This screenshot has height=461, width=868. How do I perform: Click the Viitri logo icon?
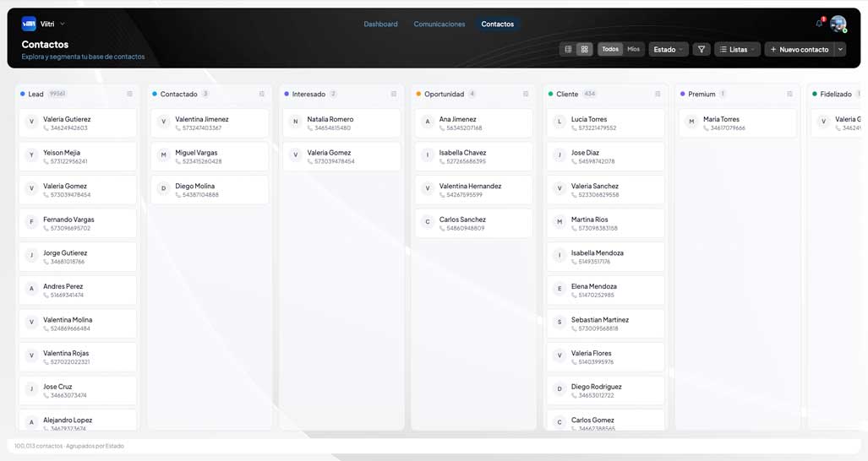(x=29, y=24)
